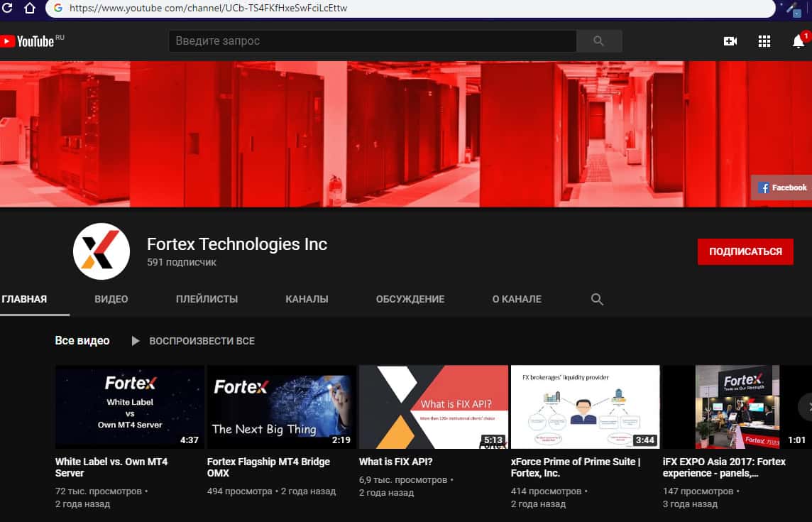The width and height of the screenshot is (812, 522).
Task: Open the ПЛЕЙЛИСТЫ tab
Action: pyautogui.click(x=207, y=299)
